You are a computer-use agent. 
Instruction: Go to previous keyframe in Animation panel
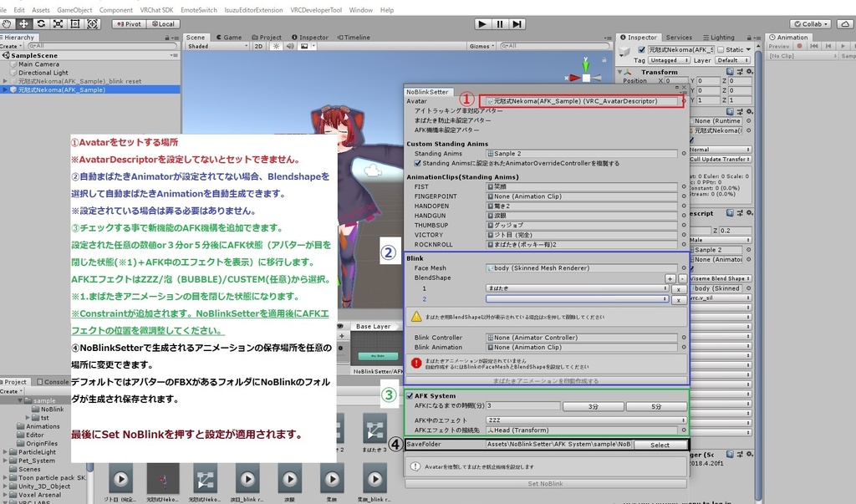(828, 47)
